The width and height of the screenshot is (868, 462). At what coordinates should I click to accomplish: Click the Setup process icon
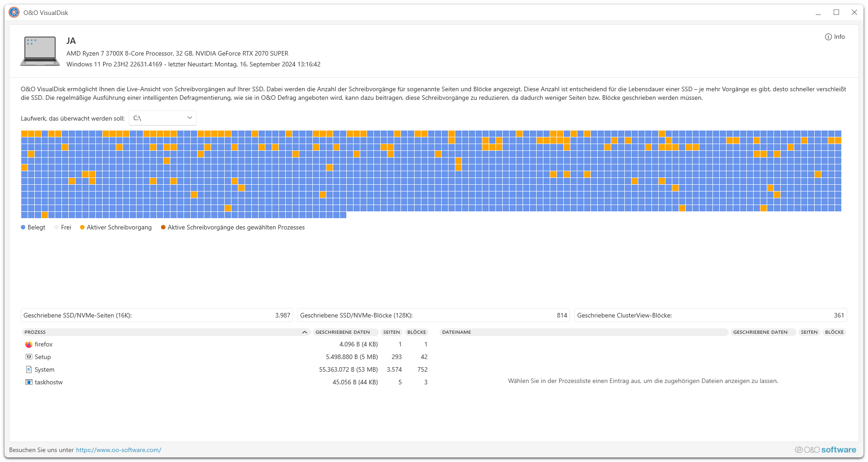pos(29,357)
